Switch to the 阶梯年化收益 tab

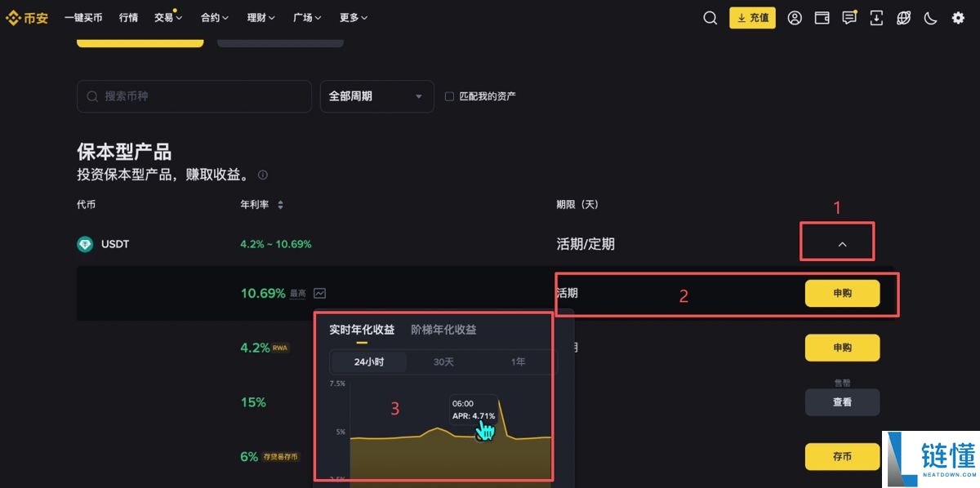pyautogui.click(x=443, y=330)
